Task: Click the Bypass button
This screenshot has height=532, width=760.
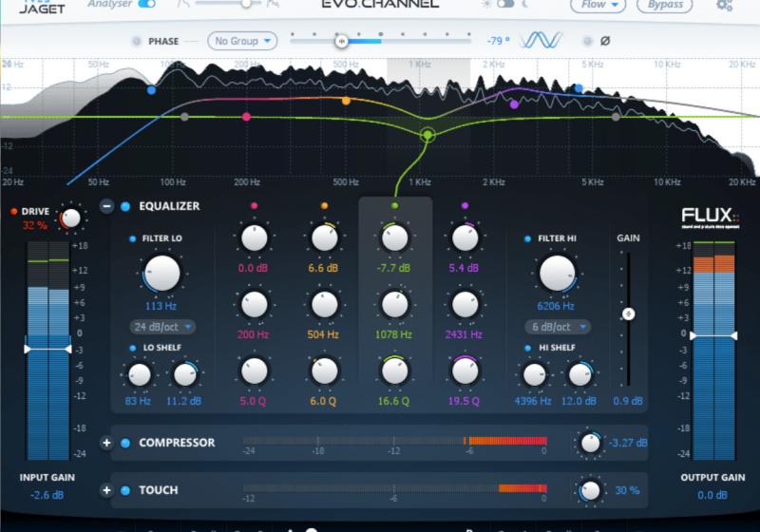Action: coord(664,5)
